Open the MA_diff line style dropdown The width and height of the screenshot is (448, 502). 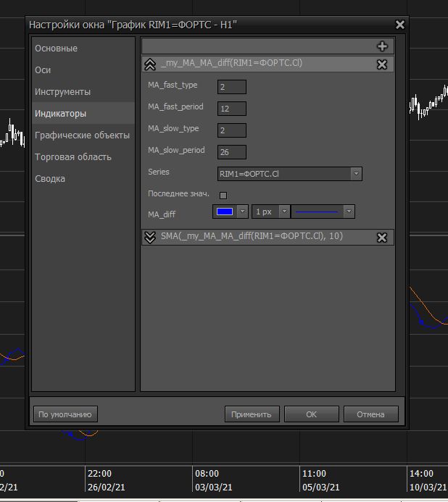coord(349,212)
